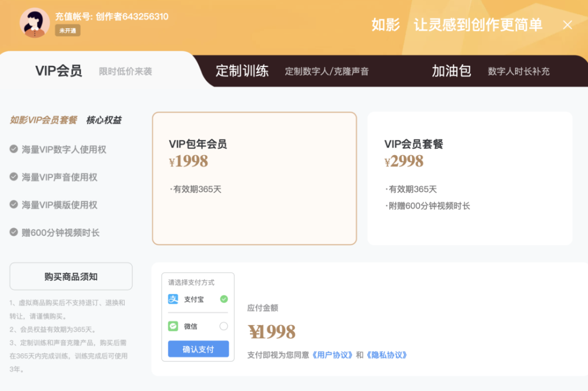Click the 未开通 status badge
The width and height of the screenshot is (588, 391).
click(68, 31)
